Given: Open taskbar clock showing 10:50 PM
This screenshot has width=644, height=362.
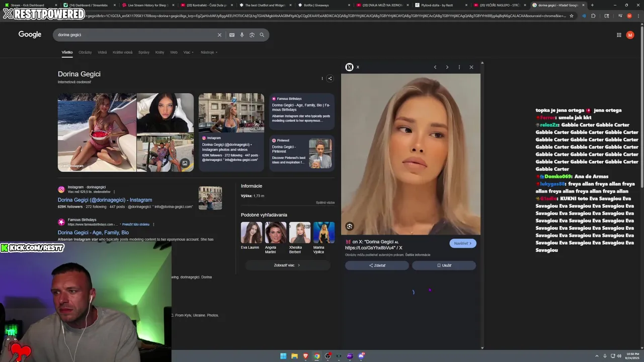Looking at the screenshot, I should [x=632, y=356].
